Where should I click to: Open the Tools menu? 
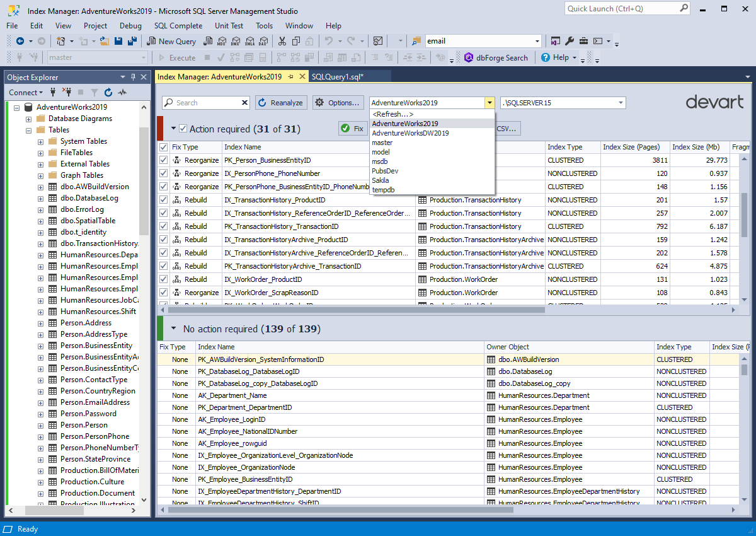pos(264,26)
